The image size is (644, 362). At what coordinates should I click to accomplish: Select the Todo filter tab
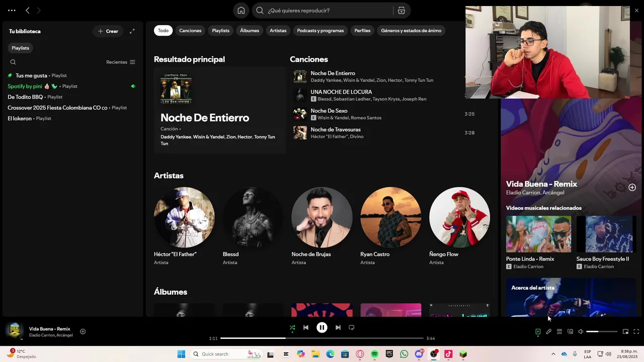pyautogui.click(x=163, y=31)
